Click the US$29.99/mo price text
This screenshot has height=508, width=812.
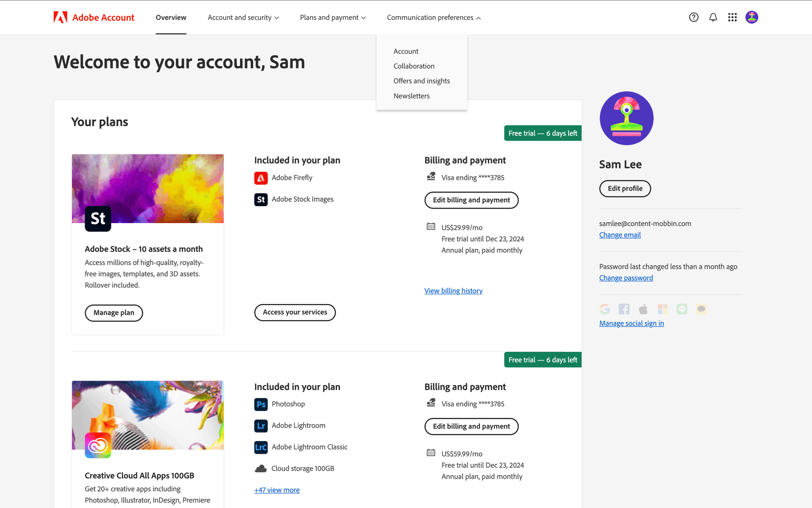click(x=462, y=228)
